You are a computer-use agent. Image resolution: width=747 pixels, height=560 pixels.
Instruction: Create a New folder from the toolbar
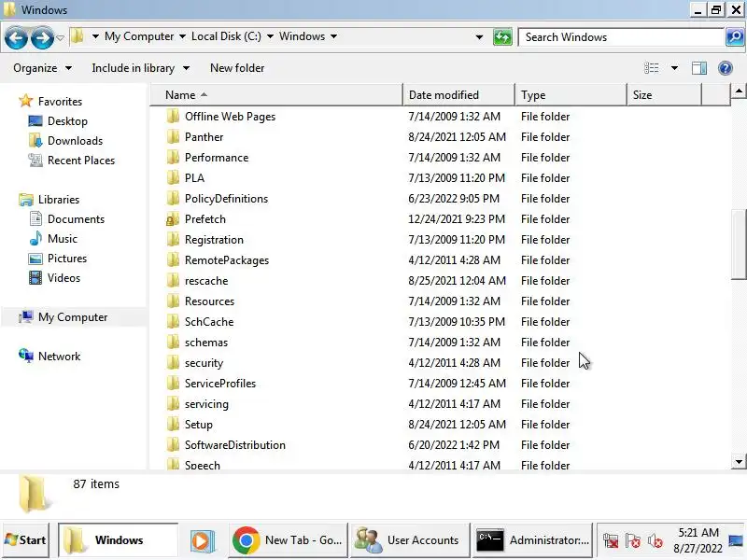(x=237, y=68)
